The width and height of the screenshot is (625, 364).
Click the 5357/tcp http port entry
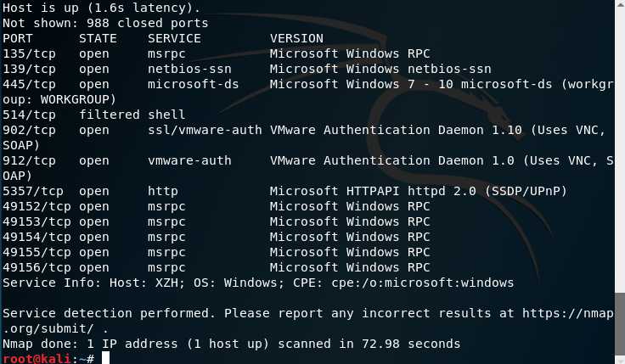pyautogui.click(x=32, y=192)
